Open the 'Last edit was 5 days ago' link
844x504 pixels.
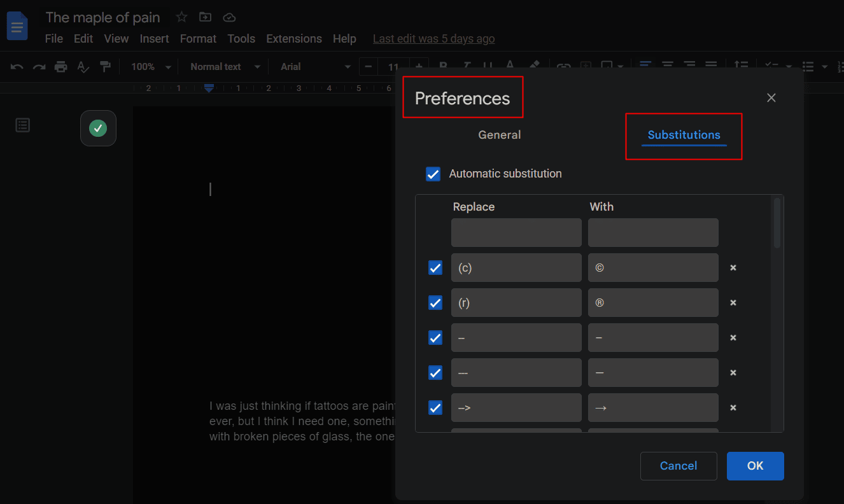click(434, 39)
